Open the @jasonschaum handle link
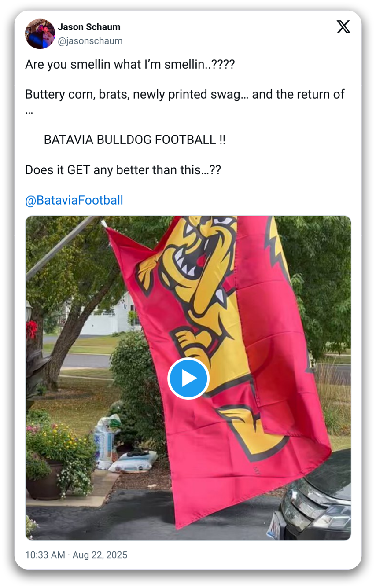 pos(90,41)
